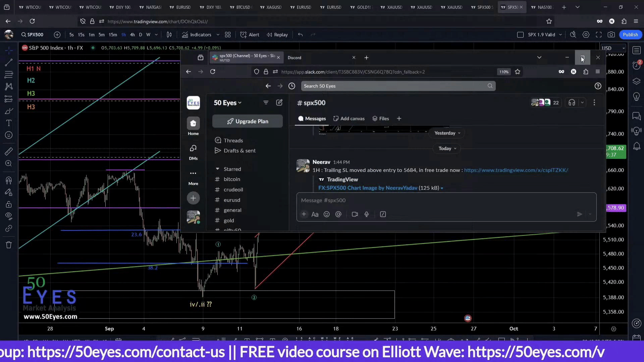Start bar Replay mode
Screen dimensions: 644x362
click(x=277, y=35)
